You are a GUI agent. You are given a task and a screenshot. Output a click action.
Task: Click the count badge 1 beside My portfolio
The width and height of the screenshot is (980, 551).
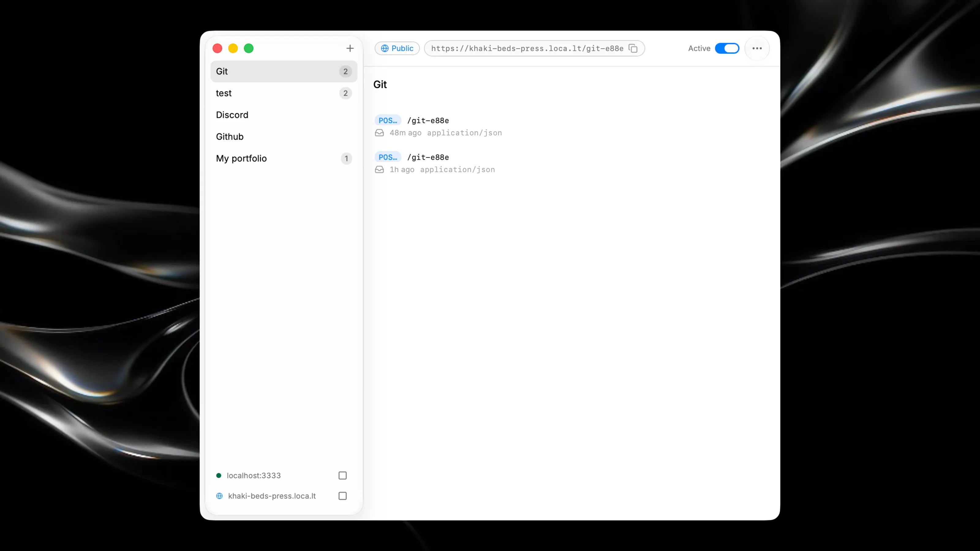346,158
